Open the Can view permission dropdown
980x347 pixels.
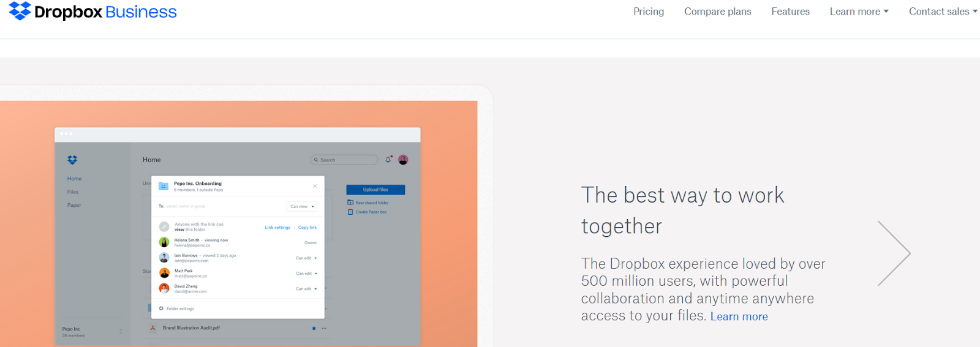click(302, 206)
